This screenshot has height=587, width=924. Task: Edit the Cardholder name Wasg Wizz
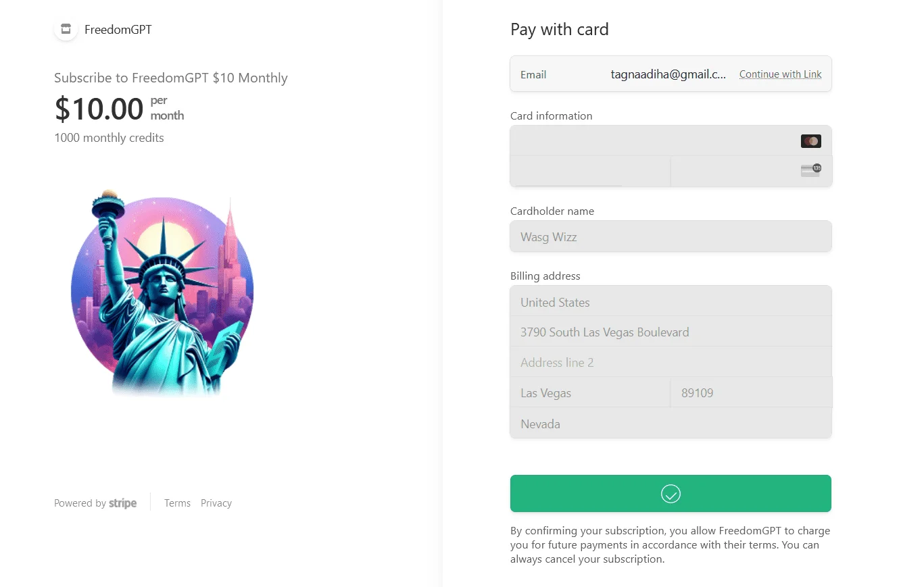click(x=671, y=236)
